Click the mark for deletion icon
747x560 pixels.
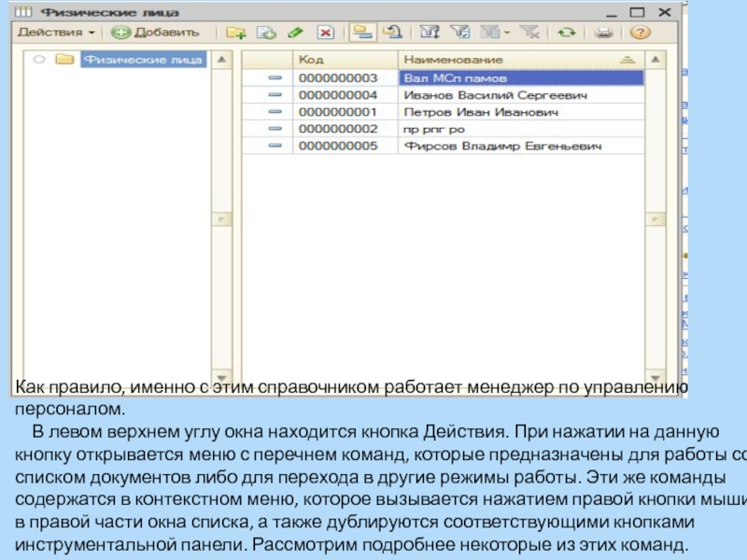click(325, 32)
